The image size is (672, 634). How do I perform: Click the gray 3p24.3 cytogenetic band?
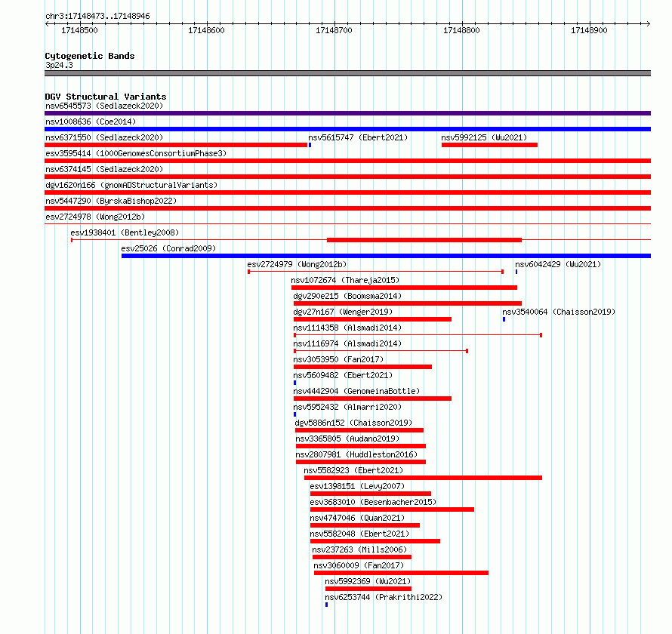[347, 73]
